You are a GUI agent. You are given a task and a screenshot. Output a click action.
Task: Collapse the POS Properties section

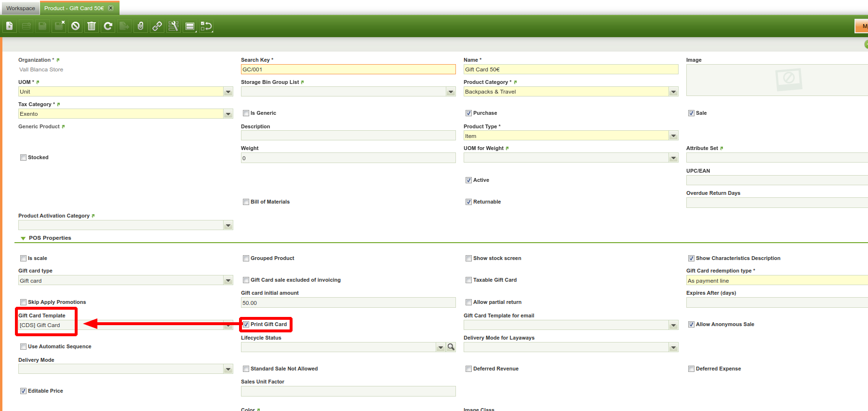click(23, 238)
